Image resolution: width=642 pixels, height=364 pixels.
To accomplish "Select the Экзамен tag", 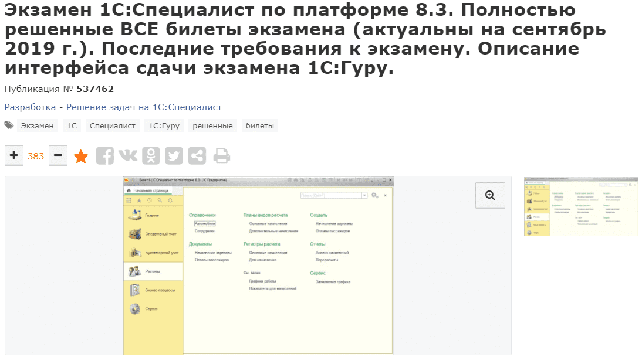I will pos(37,126).
